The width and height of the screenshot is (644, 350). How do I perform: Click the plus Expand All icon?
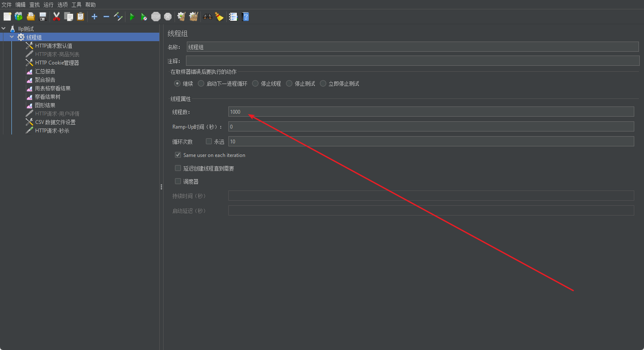[x=94, y=17]
